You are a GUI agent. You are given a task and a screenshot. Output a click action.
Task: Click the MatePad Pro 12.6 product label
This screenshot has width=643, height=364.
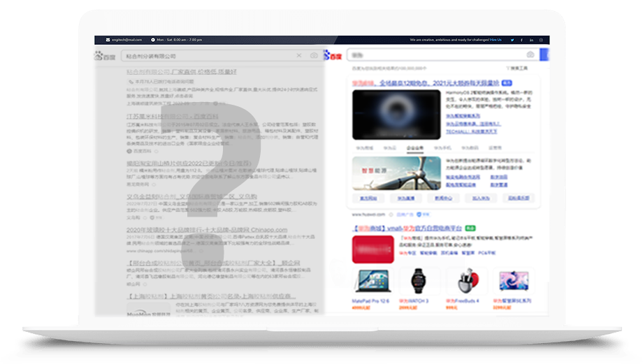pyautogui.click(x=370, y=301)
